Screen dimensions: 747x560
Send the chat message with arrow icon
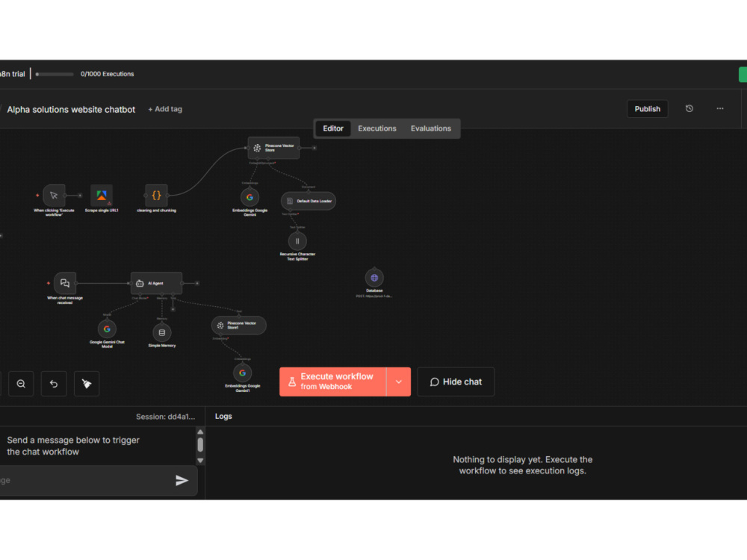point(182,480)
